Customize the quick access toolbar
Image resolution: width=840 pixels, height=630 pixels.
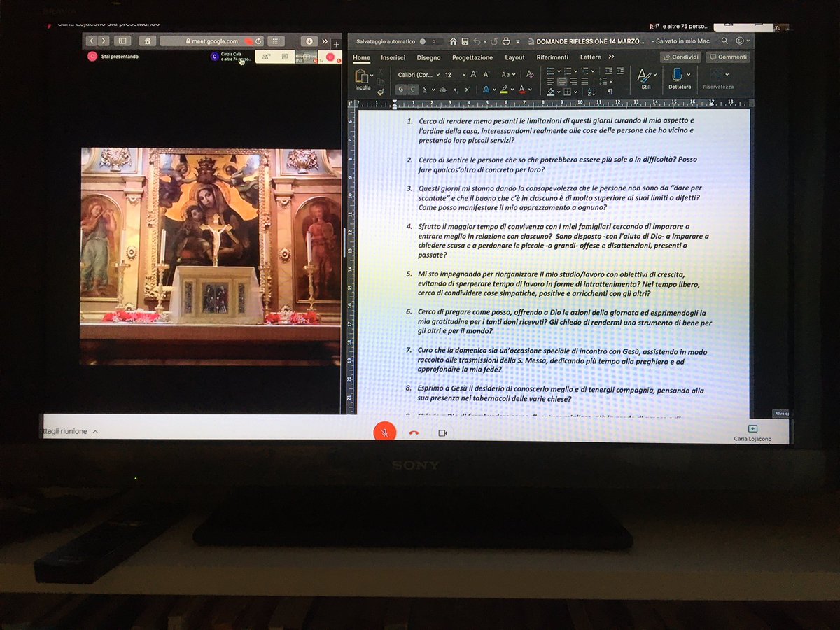click(518, 42)
